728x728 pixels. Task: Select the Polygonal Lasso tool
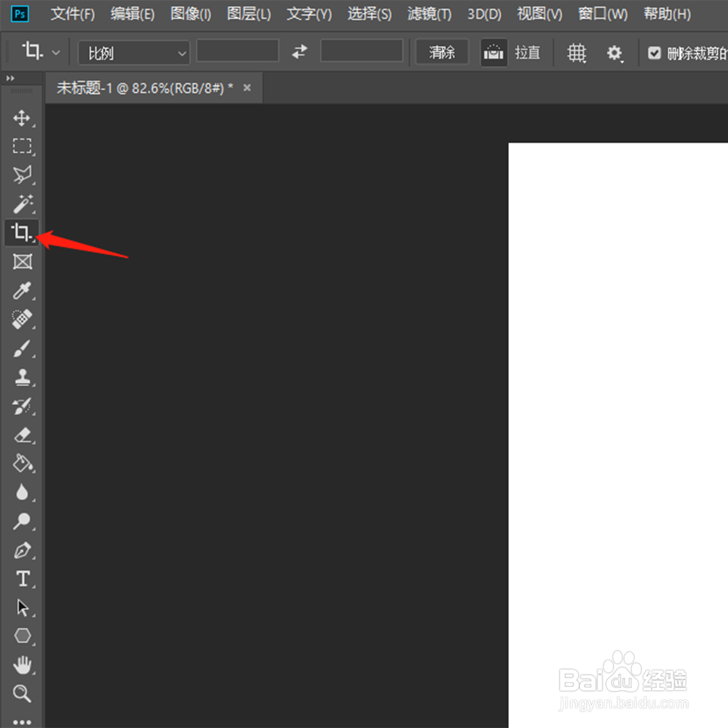click(x=22, y=175)
